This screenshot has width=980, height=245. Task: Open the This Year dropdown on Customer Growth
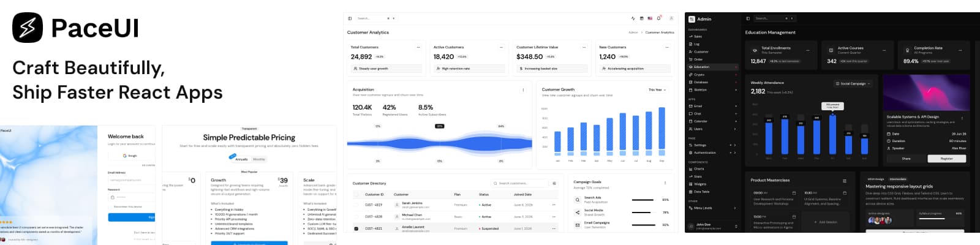pos(657,90)
